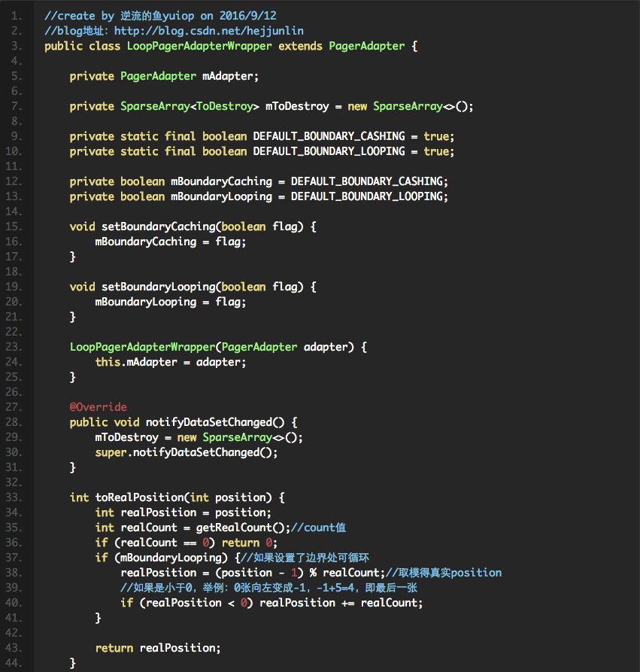
Task: Click comment '//如果设置了边界处可循环'
Action: [x=305, y=558]
